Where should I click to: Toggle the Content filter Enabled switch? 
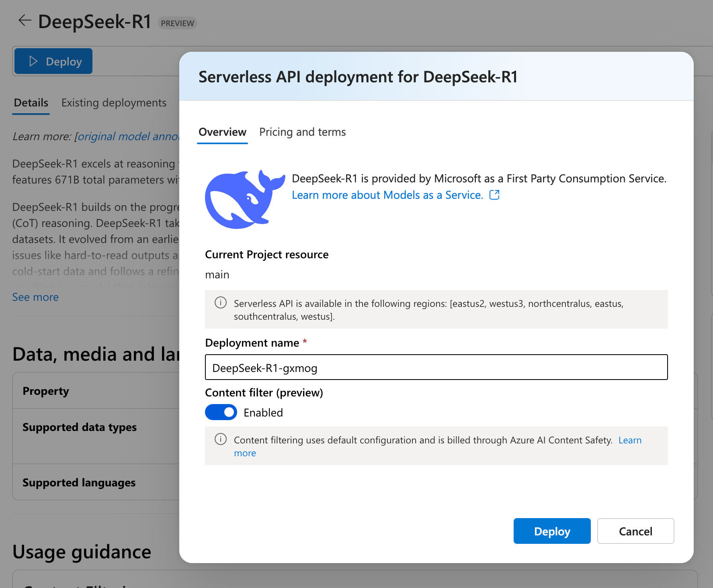click(x=221, y=412)
